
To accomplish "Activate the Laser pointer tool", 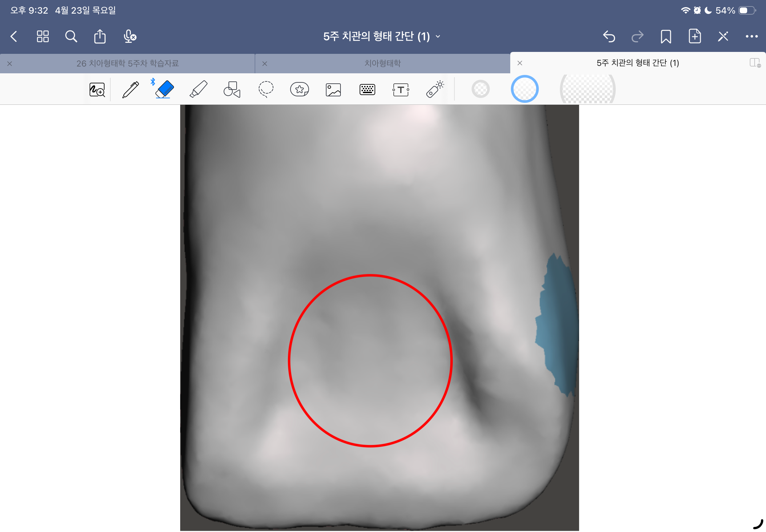I will (435, 89).
